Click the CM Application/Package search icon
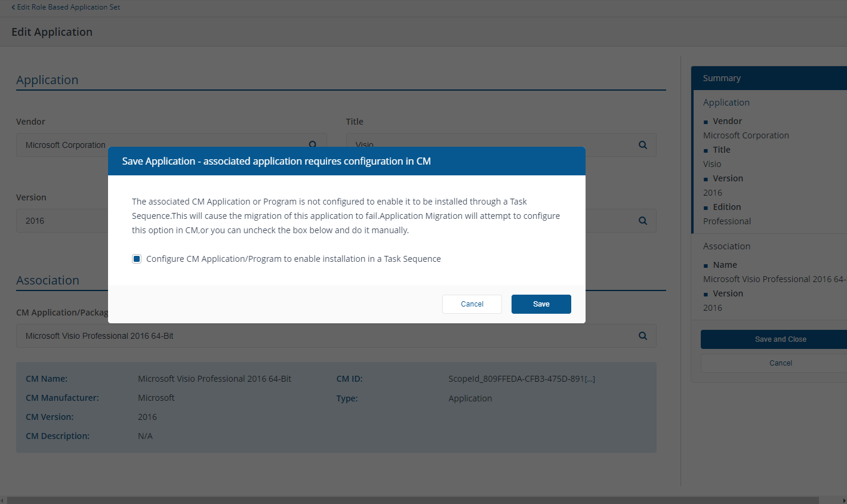The width and height of the screenshot is (847, 504). click(643, 336)
